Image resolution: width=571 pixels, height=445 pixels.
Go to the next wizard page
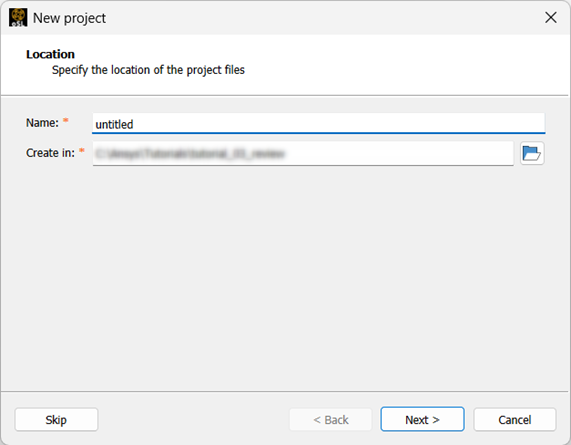[422, 420]
